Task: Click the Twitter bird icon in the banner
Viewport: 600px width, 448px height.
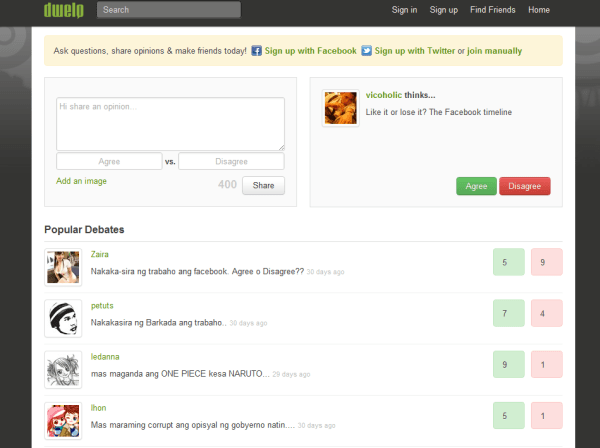Action: (367, 51)
